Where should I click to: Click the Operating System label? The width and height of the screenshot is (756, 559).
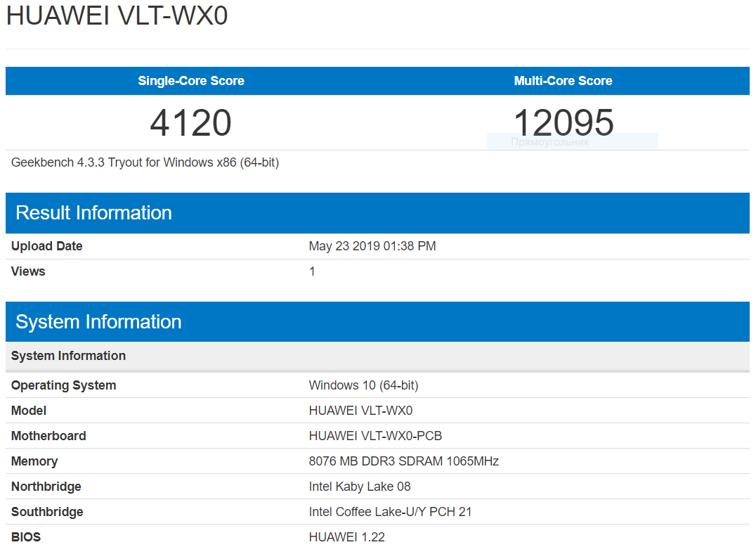64,385
